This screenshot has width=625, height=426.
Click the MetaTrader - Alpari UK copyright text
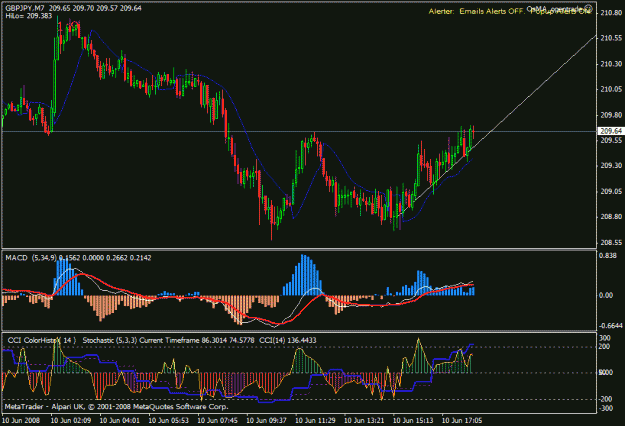(x=116, y=407)
